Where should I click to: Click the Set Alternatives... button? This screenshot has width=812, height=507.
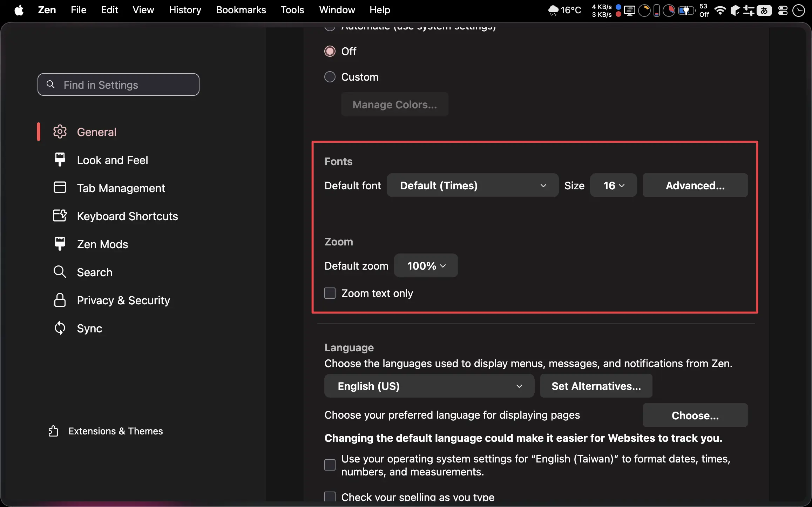point(596,386)
